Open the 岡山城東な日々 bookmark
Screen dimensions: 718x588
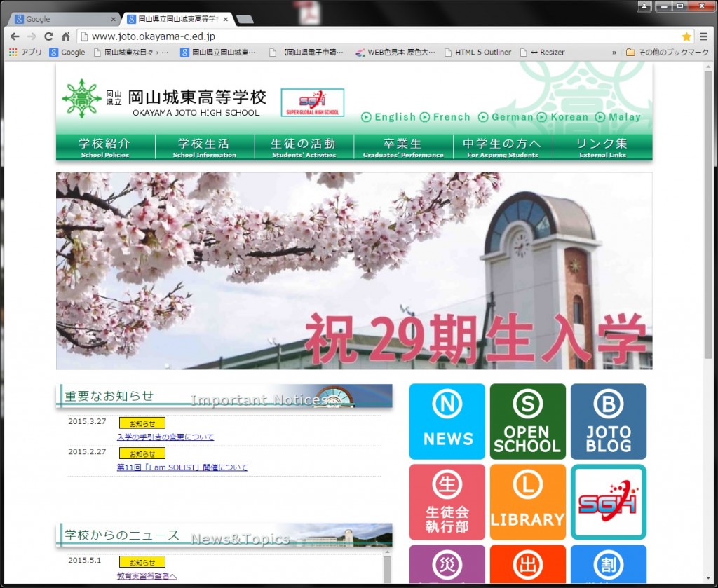(131, 53)
